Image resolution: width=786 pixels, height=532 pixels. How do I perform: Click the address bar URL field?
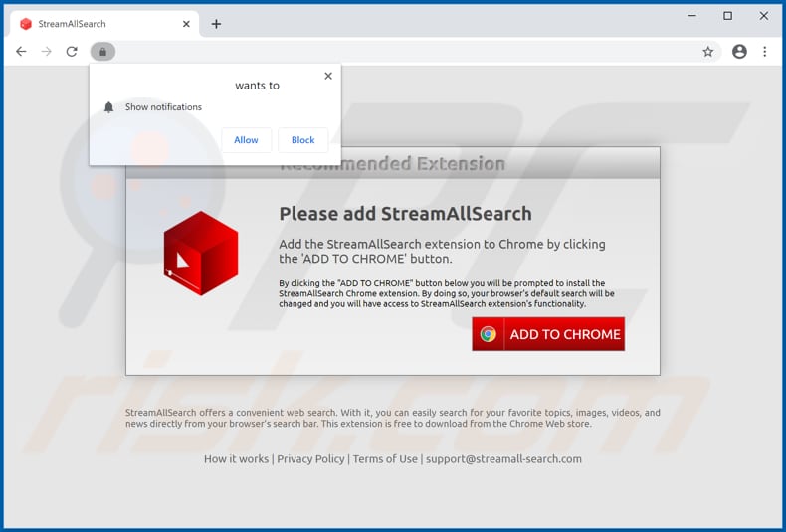coord(406,51)
